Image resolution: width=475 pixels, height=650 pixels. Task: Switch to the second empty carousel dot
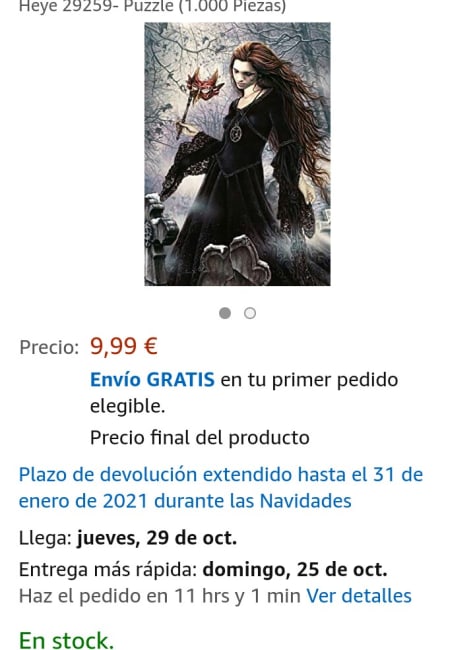pyautogui.click(x=250, y=313)
